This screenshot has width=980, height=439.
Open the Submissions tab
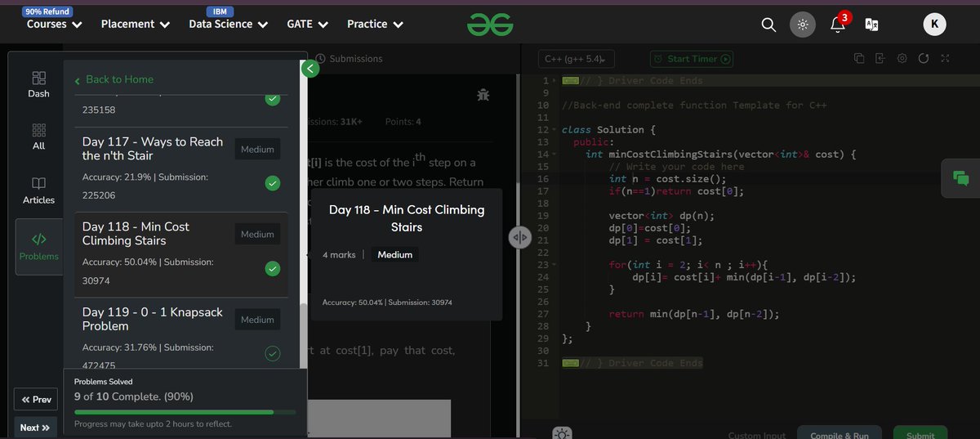pos(349,59)
